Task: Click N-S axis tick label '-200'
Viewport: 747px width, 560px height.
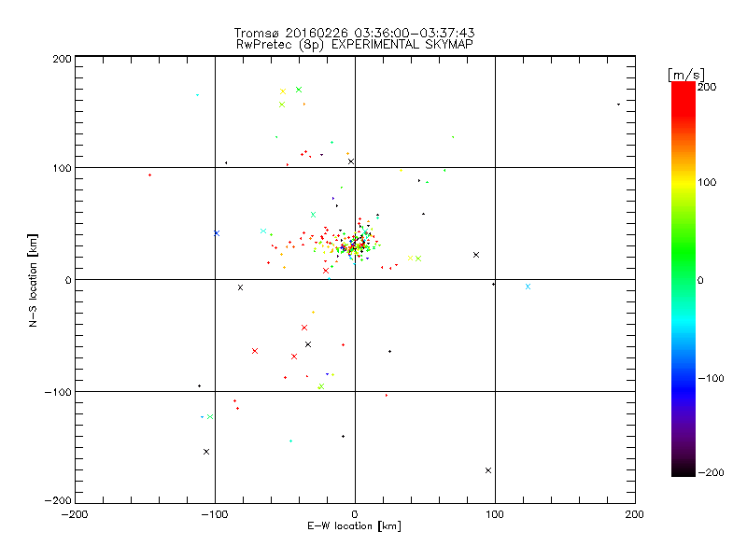Action: (58, 501)
